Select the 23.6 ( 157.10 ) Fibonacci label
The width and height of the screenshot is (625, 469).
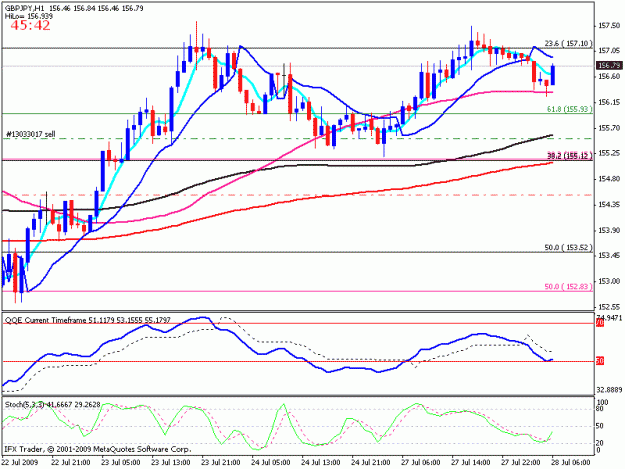point(568,43)
